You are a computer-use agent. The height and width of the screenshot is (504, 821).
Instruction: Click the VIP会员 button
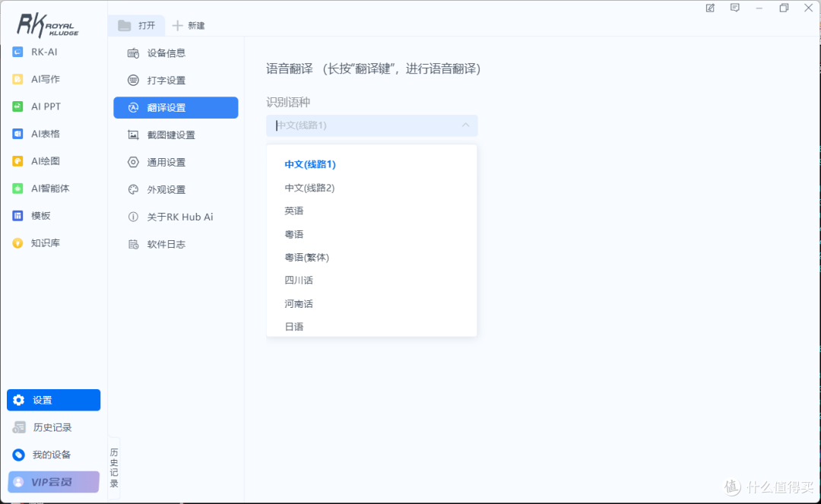click(53, 481)
